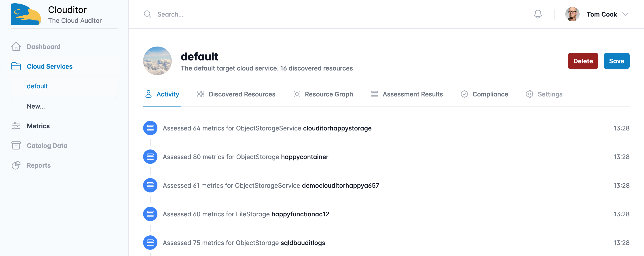
Task: Delete the default cloud service
Action: [583, 61]
